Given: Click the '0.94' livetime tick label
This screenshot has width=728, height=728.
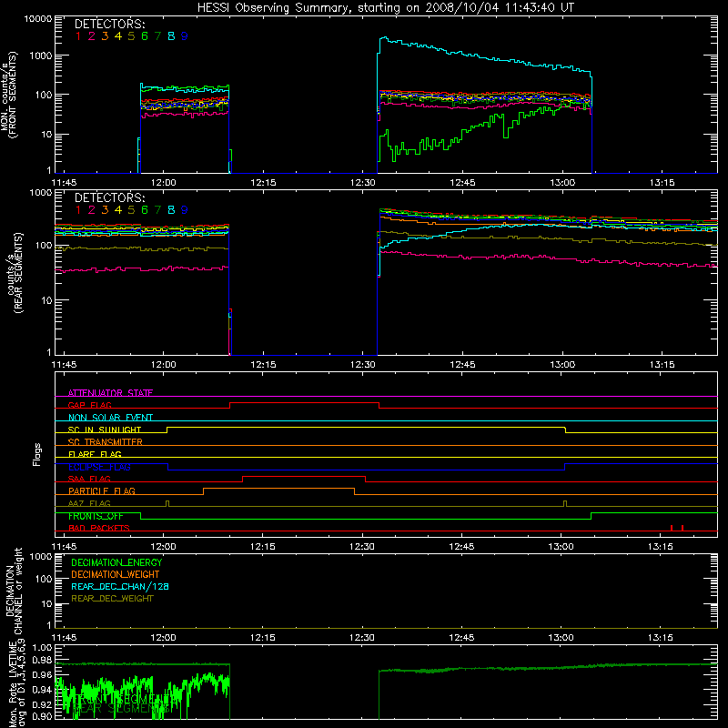Looking at the screenshot, I should tap(42, 690).
